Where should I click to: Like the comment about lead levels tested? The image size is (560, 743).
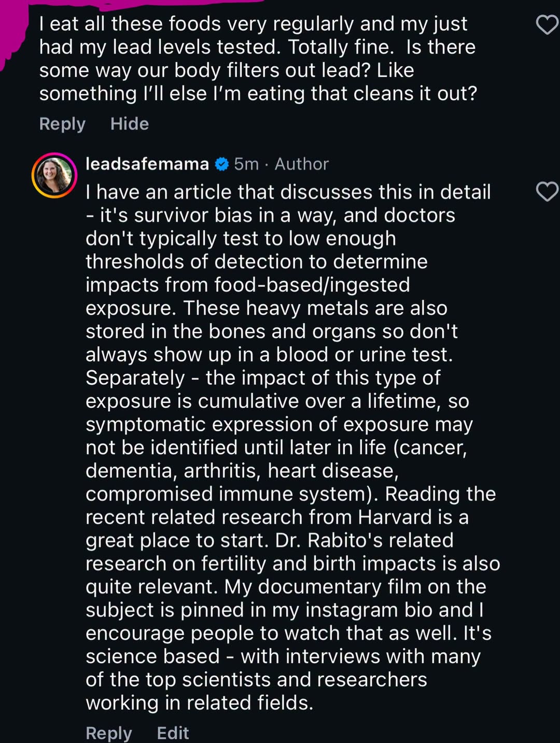tap(547, 24)
